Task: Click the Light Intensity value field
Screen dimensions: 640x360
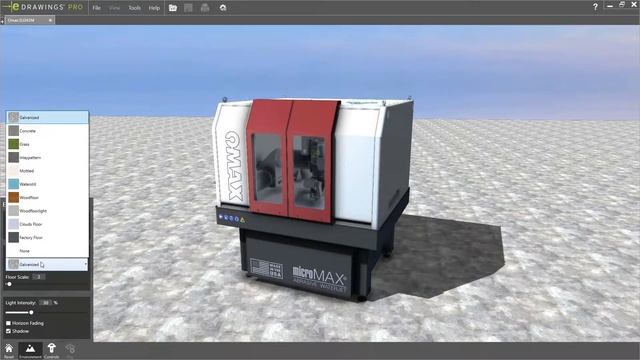Action: (46, 303)
